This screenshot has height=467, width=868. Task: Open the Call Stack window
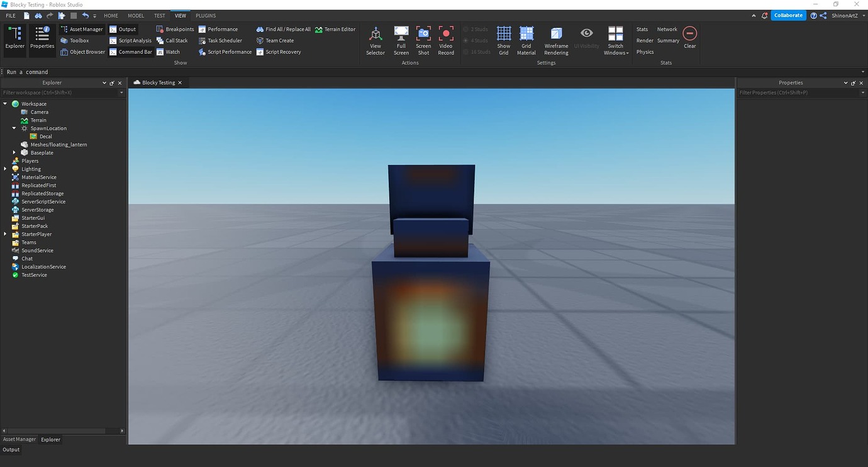pos(172,40)
